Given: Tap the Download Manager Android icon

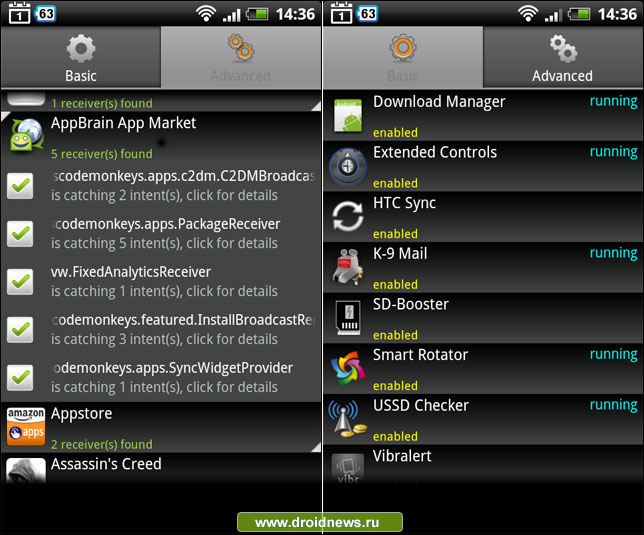Looking at the screenshot, I should (x=348, y=116).
